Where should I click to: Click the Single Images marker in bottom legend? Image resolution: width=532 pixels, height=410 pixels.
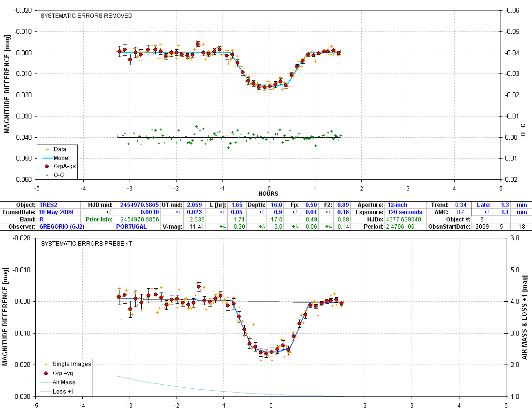pos(46,364)
